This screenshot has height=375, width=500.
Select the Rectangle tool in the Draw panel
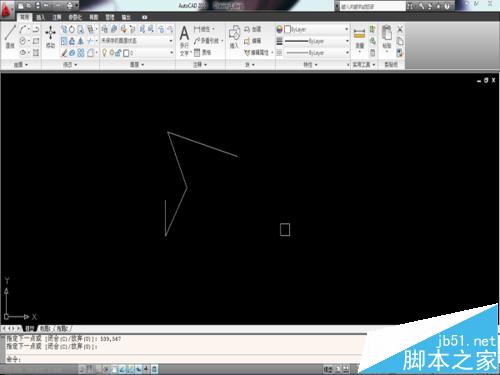point(36,41)
